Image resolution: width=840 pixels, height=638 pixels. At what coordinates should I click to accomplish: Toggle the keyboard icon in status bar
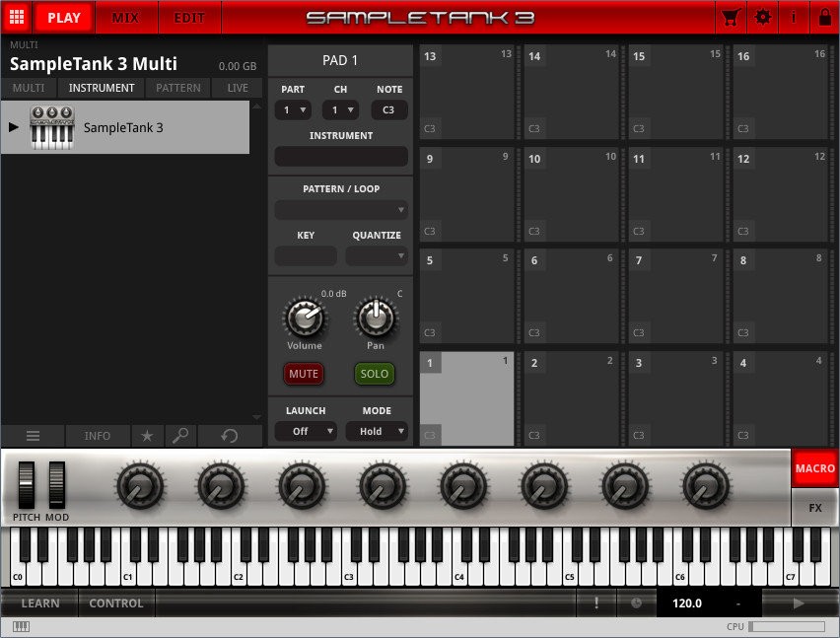pyautogui.click(x=21, y=626)
